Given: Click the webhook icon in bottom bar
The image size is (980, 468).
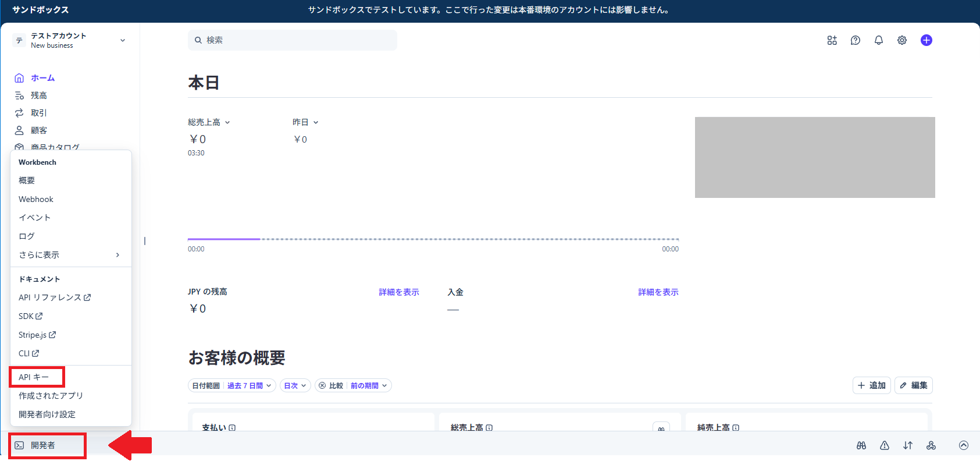Looking at the screenshot, I should pyautogui.click(x=931, y=445).
